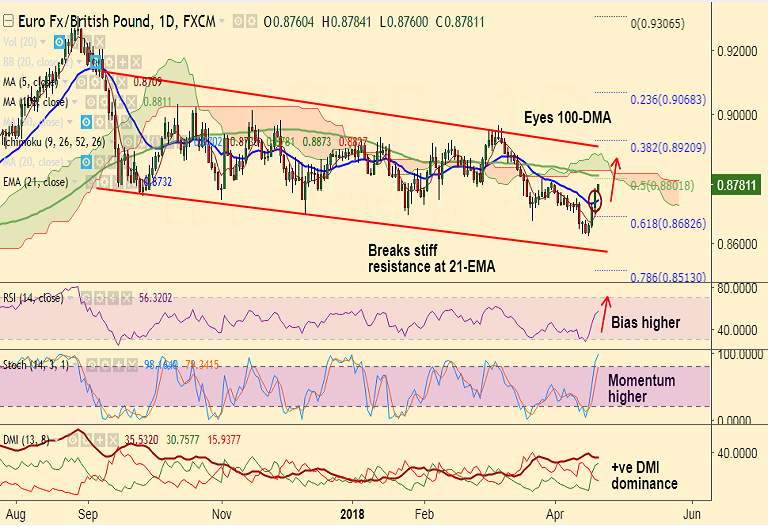This screenshot has height=527, width=768.
Task: Delete the MA (100, close) indicator
Action: coord(131,102)
